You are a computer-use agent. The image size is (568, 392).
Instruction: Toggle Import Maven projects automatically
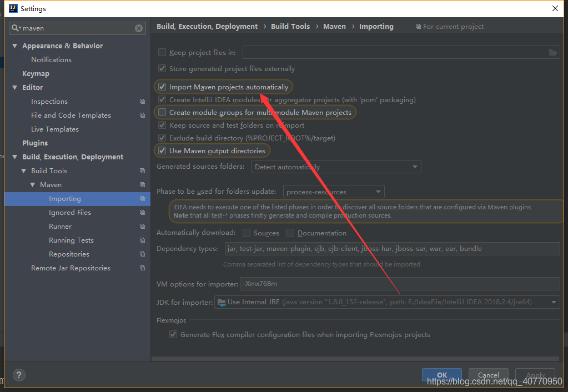[162, 87]
